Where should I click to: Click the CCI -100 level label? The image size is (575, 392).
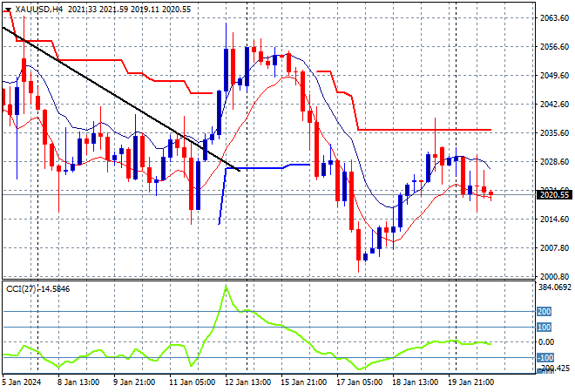[x=545, y=357]
